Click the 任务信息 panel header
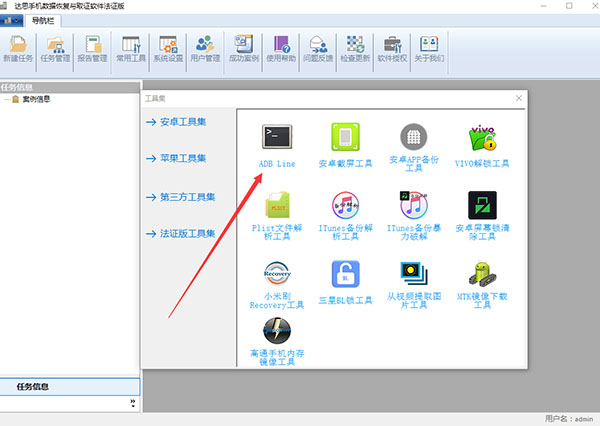The image size is (600, 426). click(70, 87)
